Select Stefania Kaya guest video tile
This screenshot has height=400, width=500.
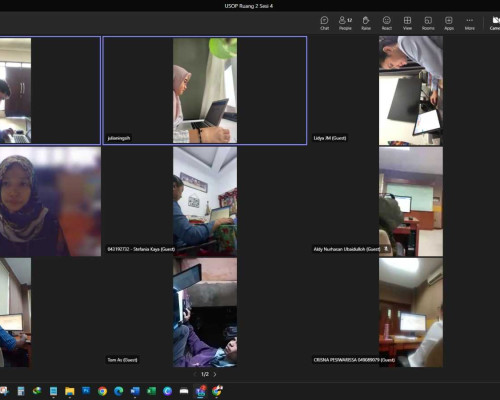(205, 201)
